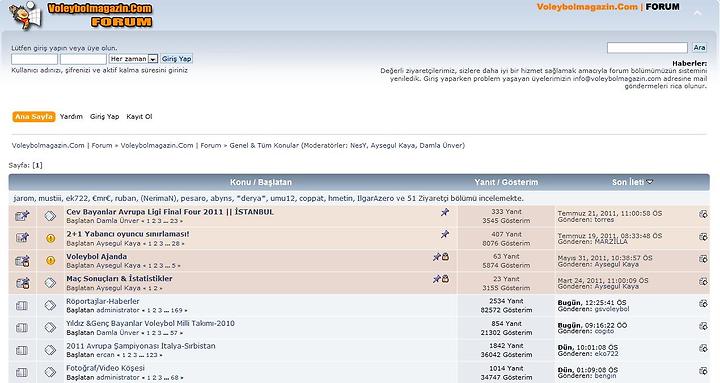Open last post icon for Yıldız &Genç Bayanlar topic
The image size is (720, 383).
click(703, 326)
